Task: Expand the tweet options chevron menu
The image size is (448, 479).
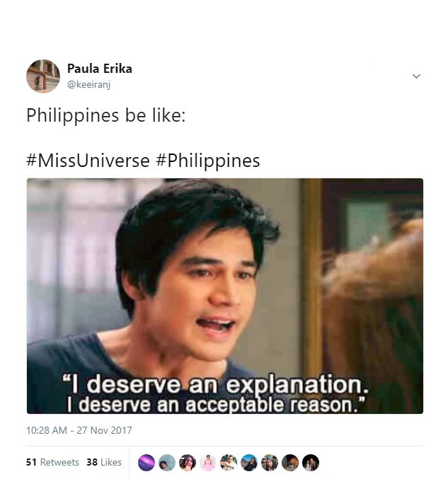Action: point(416,76)
